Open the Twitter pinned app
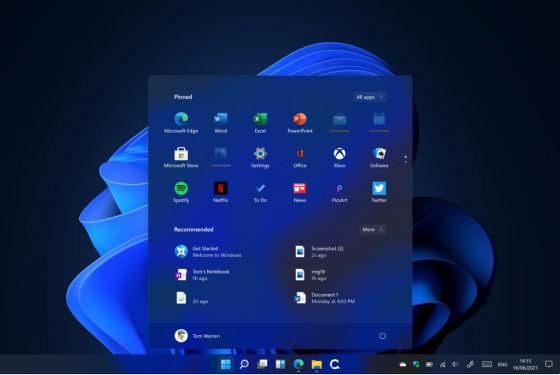Viewport: 560px width, 375px height. click(x=379, y=192)
